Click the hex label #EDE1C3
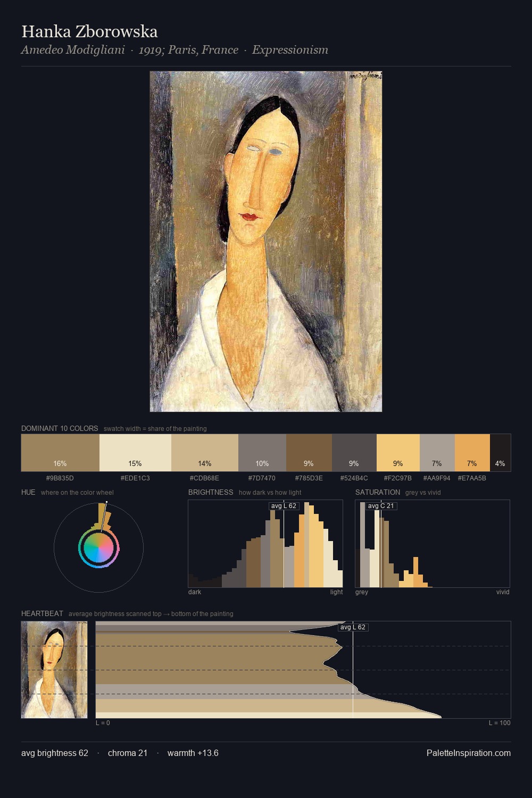The height and width of the screenshot is (798, 532). 135,478
